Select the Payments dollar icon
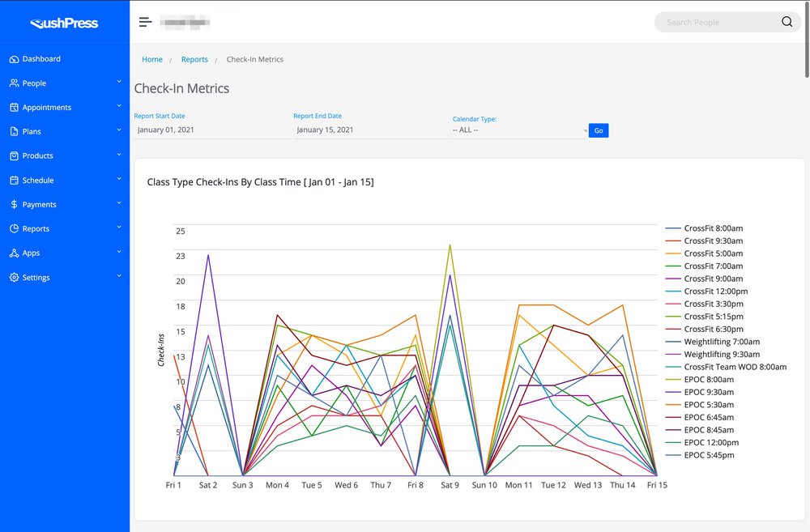810x532 pixels. tap(14, 204)
